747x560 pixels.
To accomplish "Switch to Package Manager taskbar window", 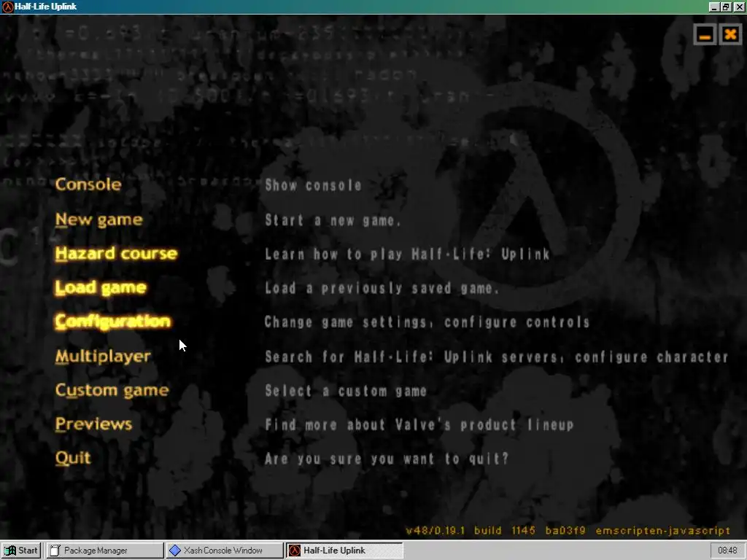I will click(x=104, y=551).
